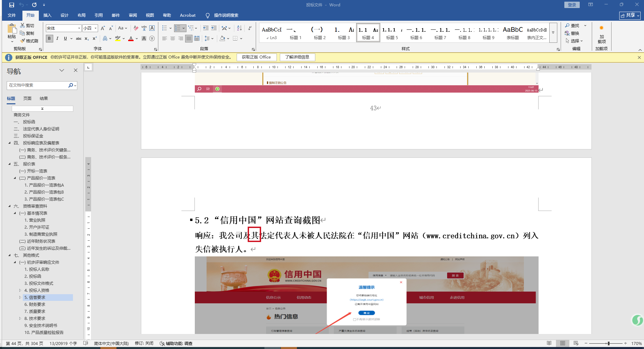Increase font size with the grow font icon
The image size is (644, 349).
click(x=103, y=28)
